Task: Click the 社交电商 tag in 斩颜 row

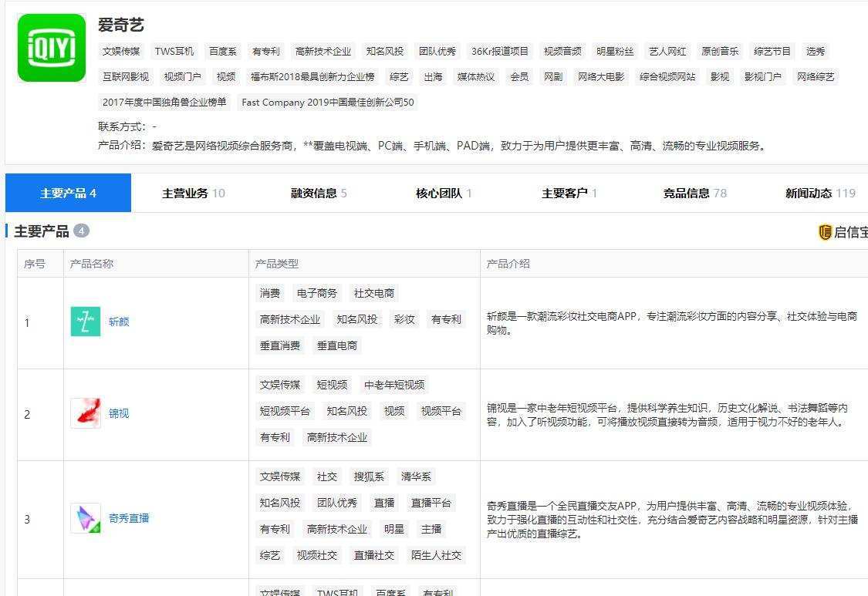Action: (x=374, y=293)
